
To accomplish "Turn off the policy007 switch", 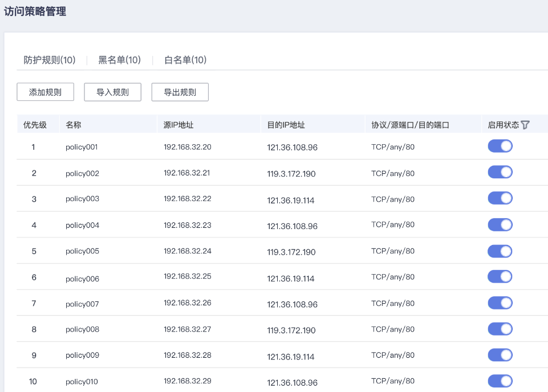I will click(500, 303).
